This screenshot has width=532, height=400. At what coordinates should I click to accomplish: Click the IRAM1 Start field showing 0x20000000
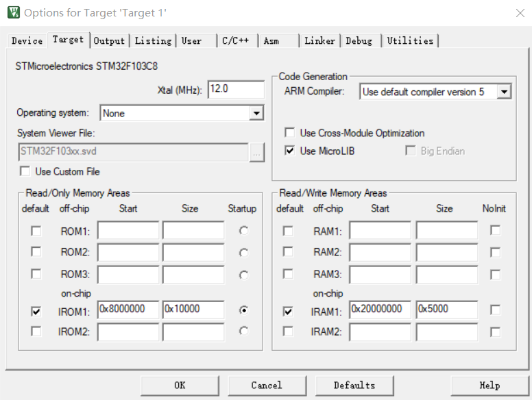[x=380, y=310]
